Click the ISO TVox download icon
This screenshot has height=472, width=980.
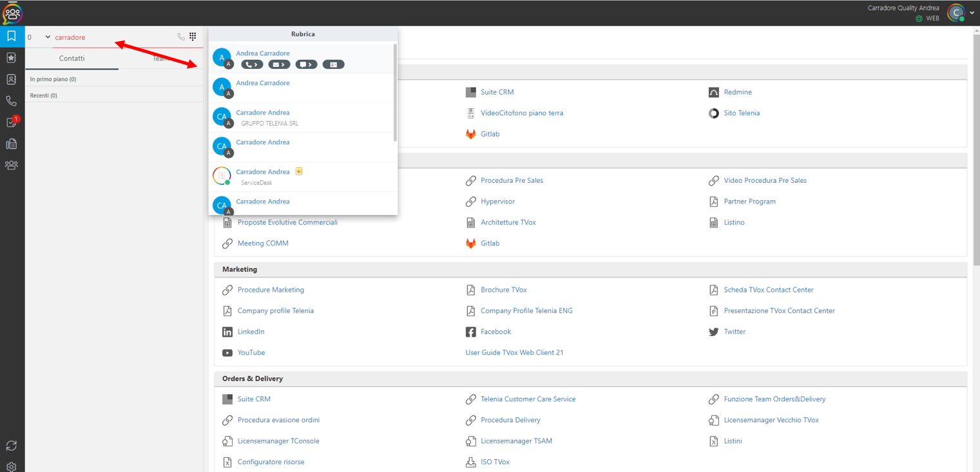coord(471,462)
